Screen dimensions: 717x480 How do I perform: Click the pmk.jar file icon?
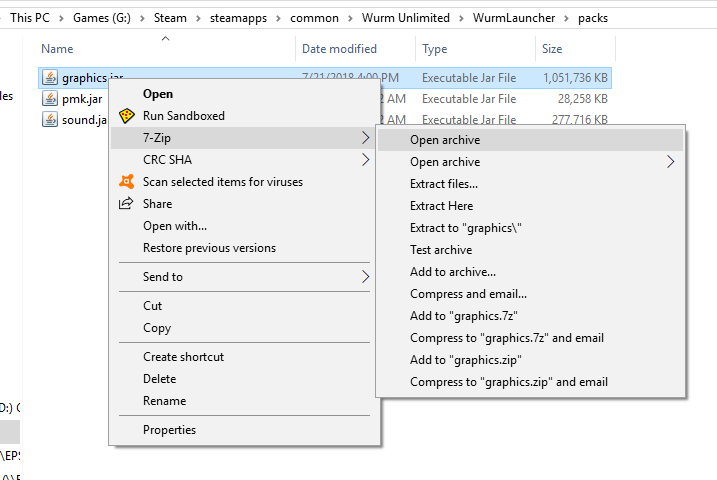pyautogui.click(x=50, y=98)
